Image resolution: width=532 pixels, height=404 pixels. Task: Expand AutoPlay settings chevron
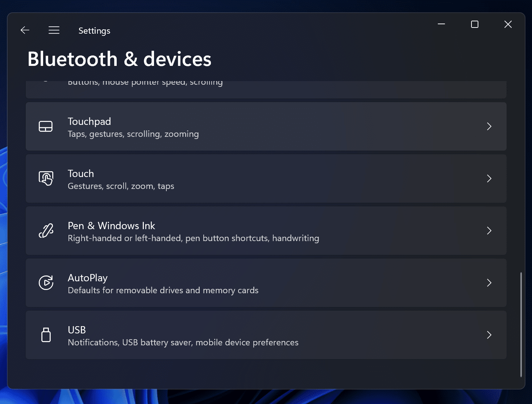pos(489,283)
